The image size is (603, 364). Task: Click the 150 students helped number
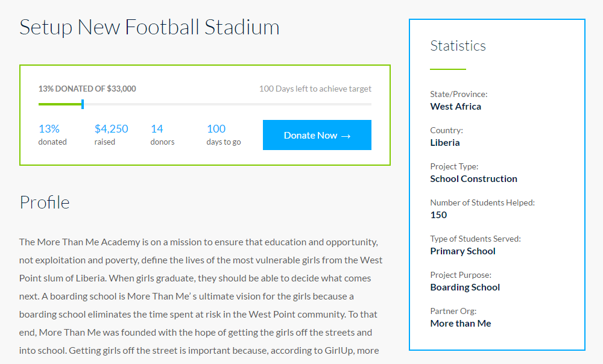pyautogui.click(x=438, y=215)
